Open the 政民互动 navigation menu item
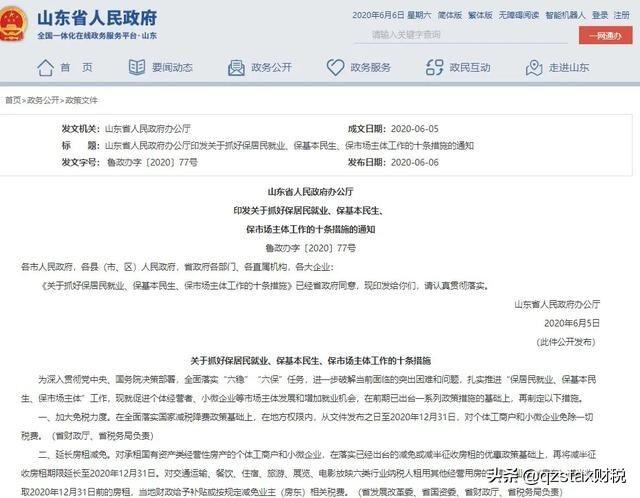The image size is (640, 498). coord(470,67)
